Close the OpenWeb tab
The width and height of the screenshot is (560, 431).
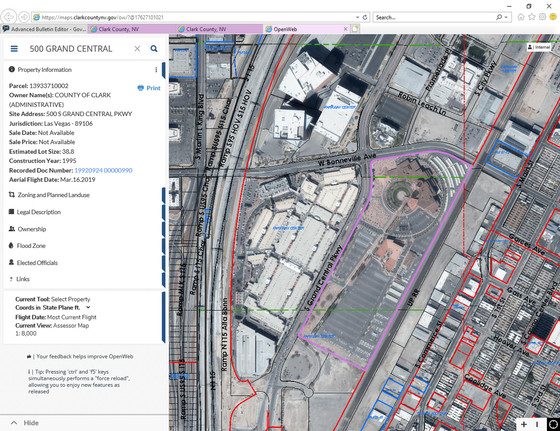[x=345, y=29]
